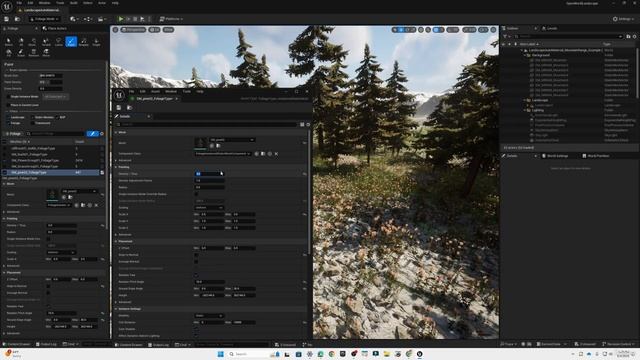
Task: Select the Lasso foliage tool
Action: pyautogui.click(x=58, y=42)
